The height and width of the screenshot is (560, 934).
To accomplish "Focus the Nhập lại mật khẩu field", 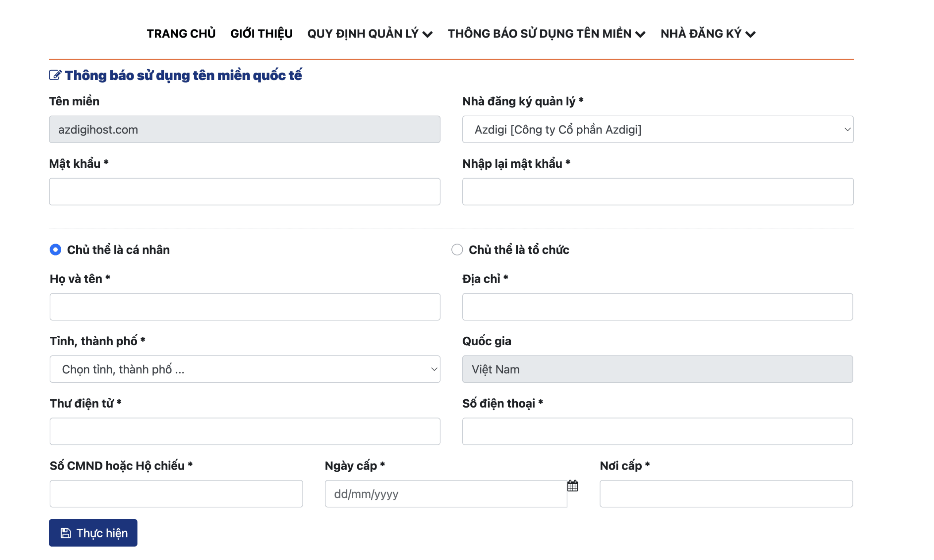I will (657, 192).
